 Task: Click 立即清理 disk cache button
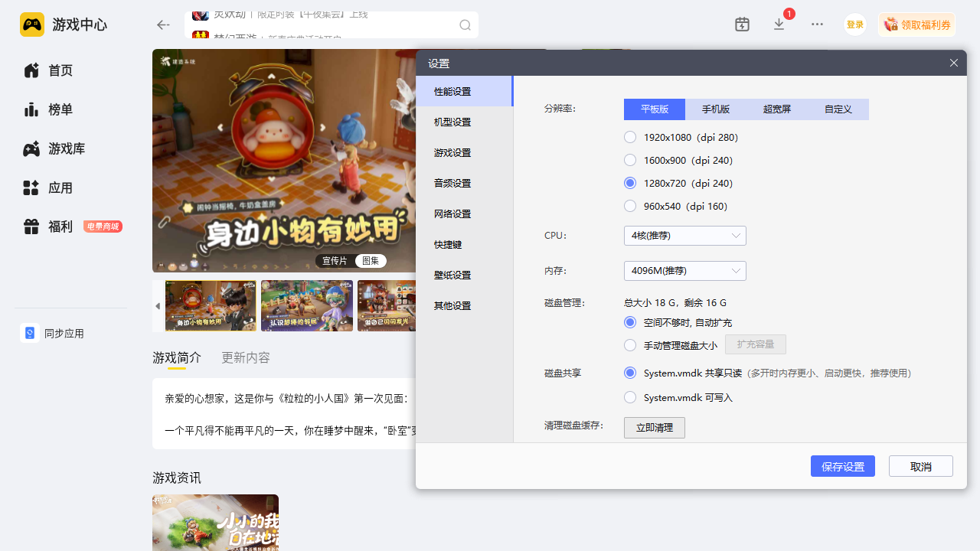tap(654, 428)
